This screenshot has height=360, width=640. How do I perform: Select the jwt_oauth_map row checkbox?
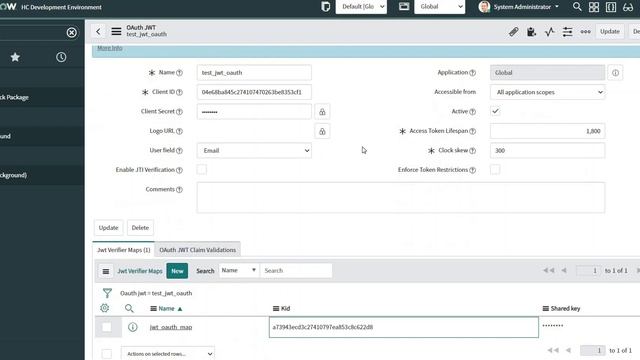click(107, 327)
